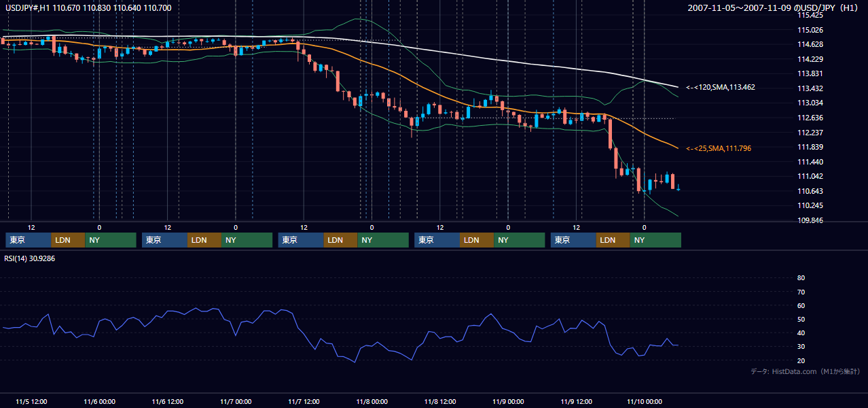Click the 11/5 12:00 time axis label
The height and width of the screenshot is (408, 868).
click(31, 401)
